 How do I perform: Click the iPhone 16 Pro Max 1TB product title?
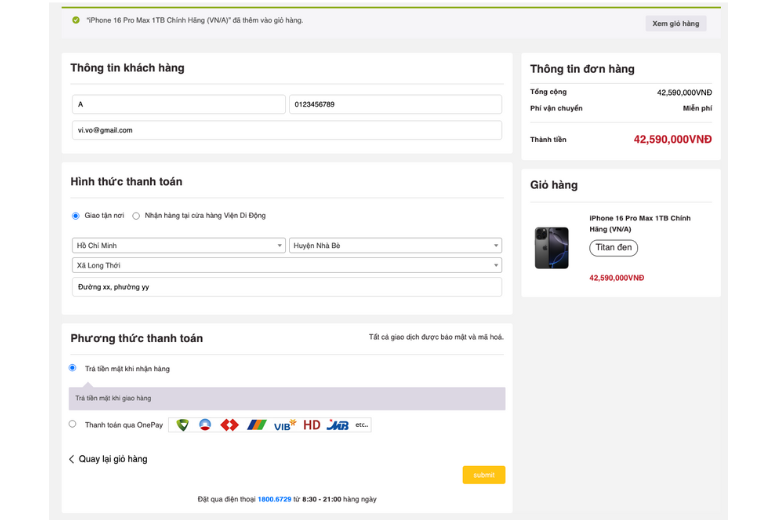click(x=640, y=223)
